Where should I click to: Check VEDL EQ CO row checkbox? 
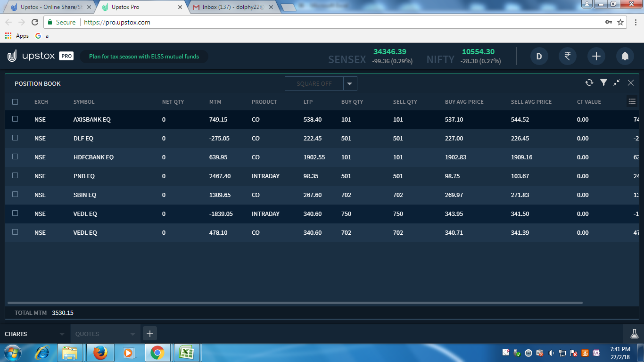[15, 232]
